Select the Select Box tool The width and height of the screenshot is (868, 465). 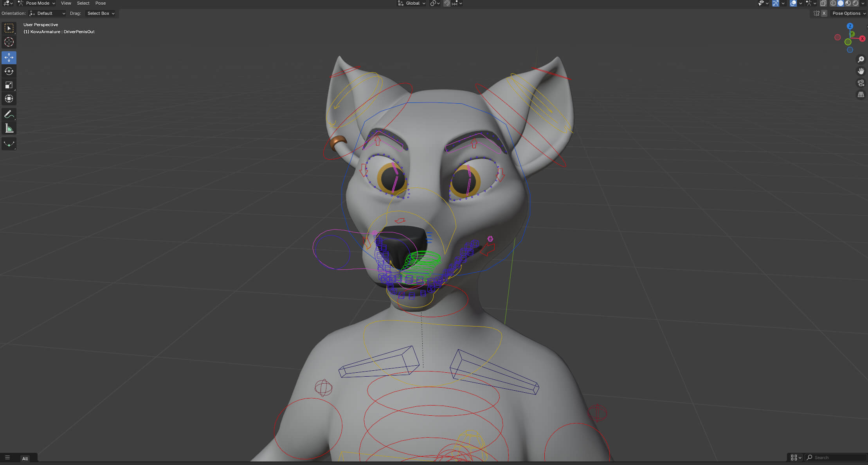point(9,28)
